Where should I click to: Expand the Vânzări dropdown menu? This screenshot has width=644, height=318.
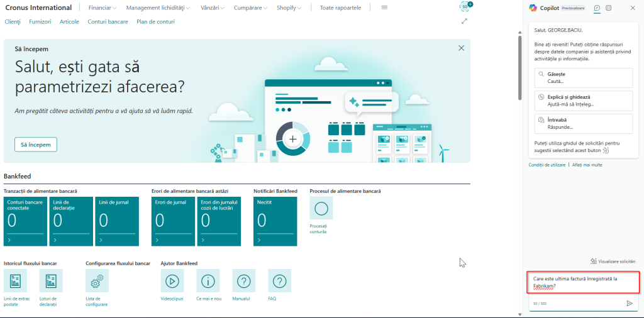point(213,8)
